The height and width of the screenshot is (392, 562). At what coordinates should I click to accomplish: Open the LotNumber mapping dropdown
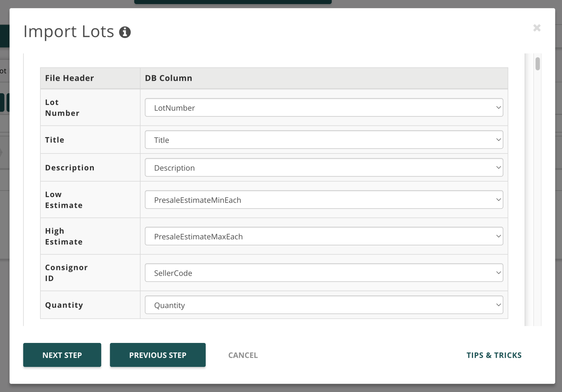324,107
